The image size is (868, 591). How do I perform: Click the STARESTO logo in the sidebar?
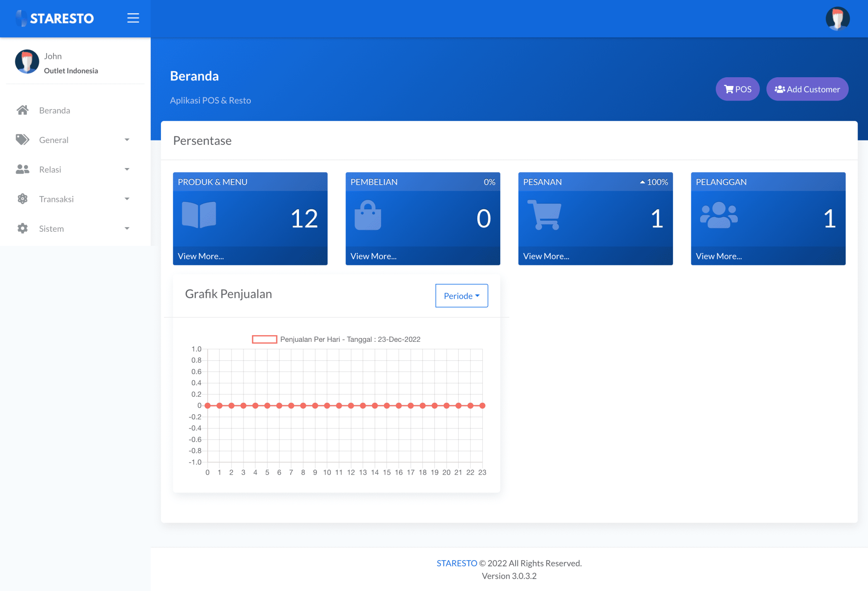(54, 18)
